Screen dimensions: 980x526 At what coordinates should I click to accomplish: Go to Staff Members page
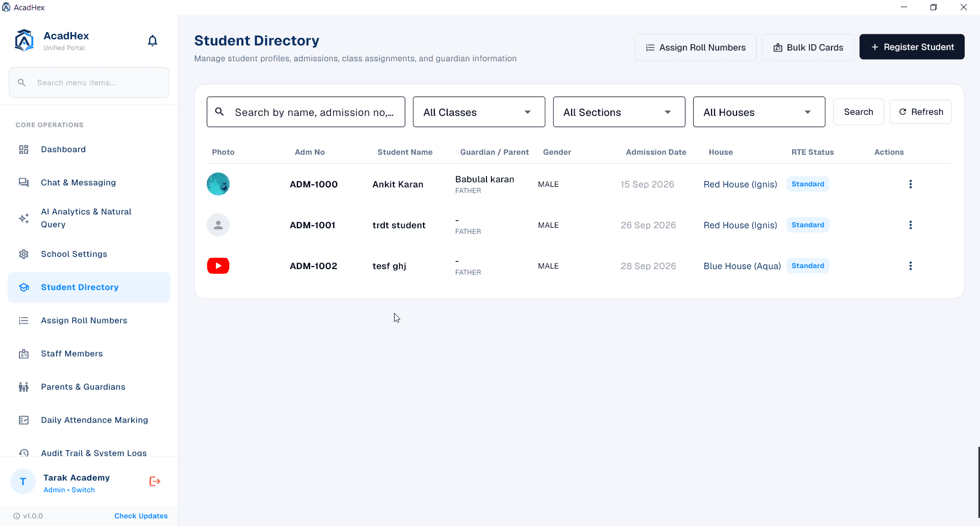click(x=89, y=354)
